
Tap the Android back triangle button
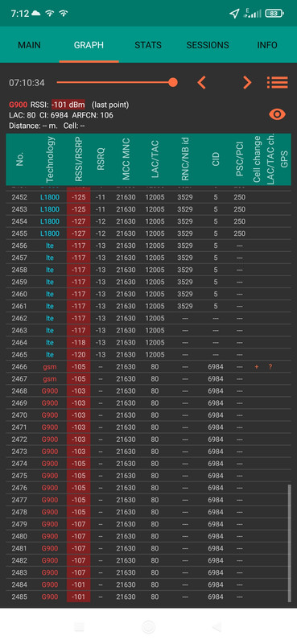pyautogui.click(x=217, y=627)
